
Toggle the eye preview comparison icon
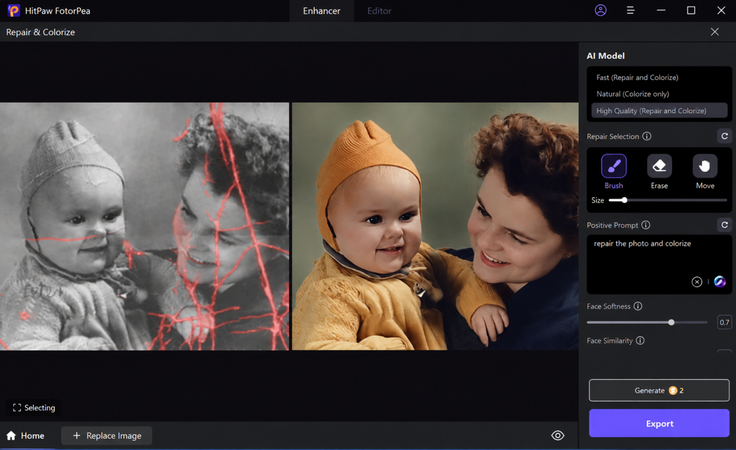[558, 435]
